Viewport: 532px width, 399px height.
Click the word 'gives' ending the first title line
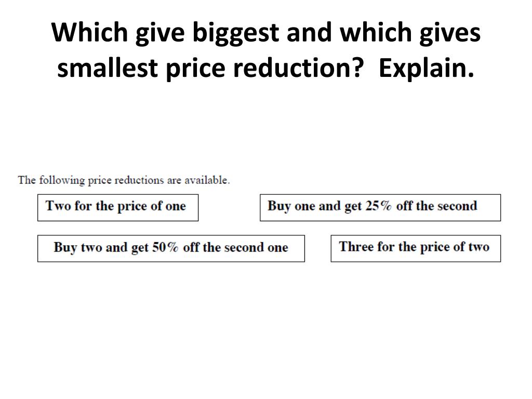point(450,33)
